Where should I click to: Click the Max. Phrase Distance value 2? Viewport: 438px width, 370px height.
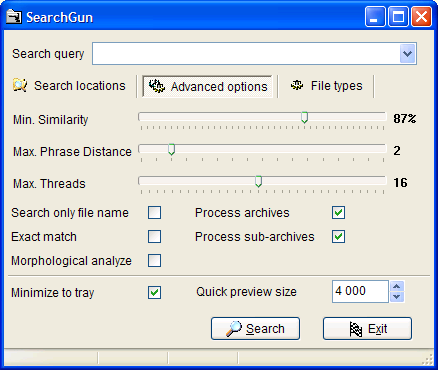pos(397,151)
